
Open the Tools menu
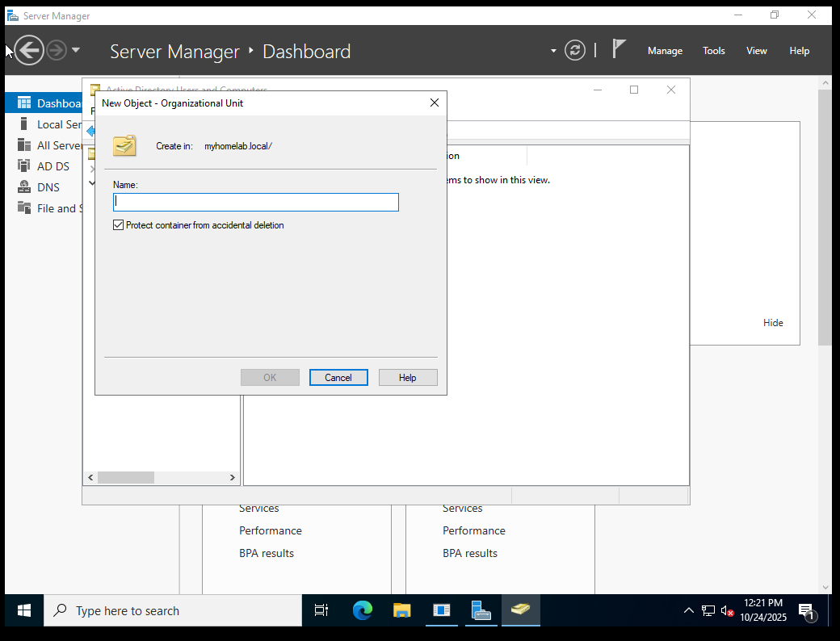pyautogui.click(x=713, y=51)
